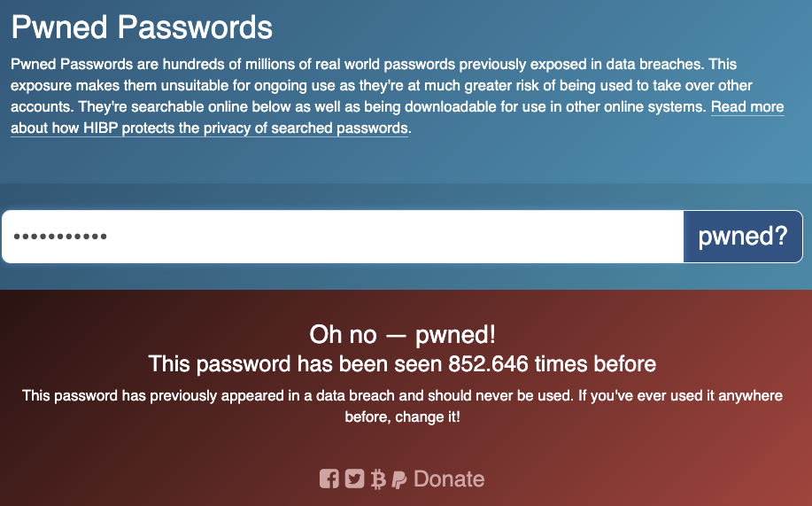Image resolution: width=812 pixels, height=506 pixels.
Task: Click the PayPal donation icon
Action: pos(399,479)
